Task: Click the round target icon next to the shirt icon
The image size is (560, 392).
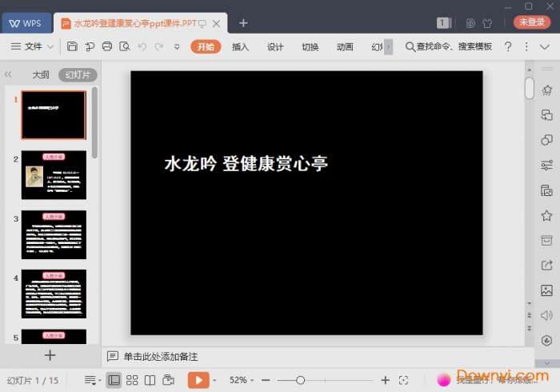Action: coord(470,23)
